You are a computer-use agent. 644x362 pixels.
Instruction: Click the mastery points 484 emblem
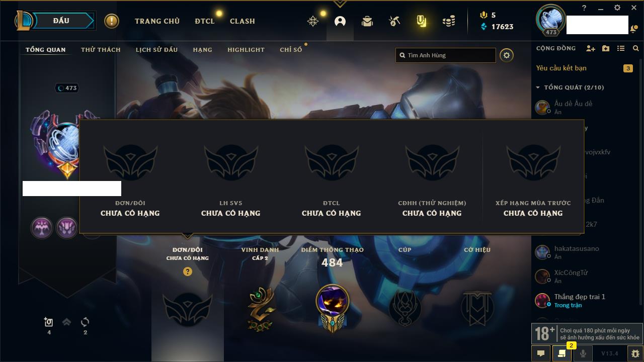pos(332,307)
